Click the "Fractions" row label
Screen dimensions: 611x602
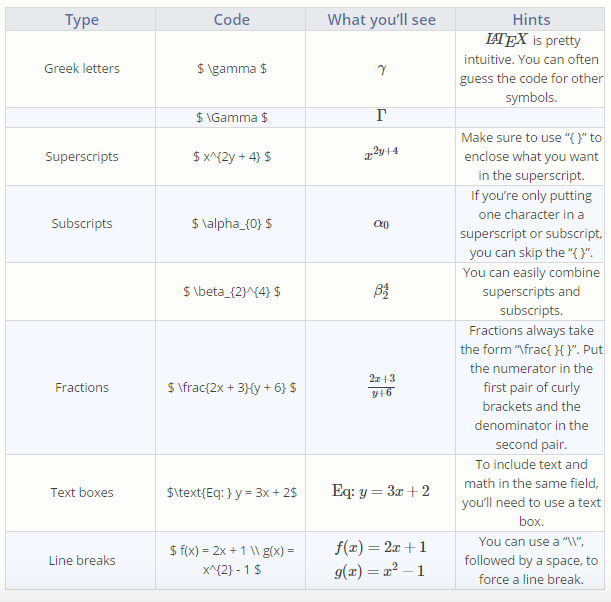click(82, 388)
